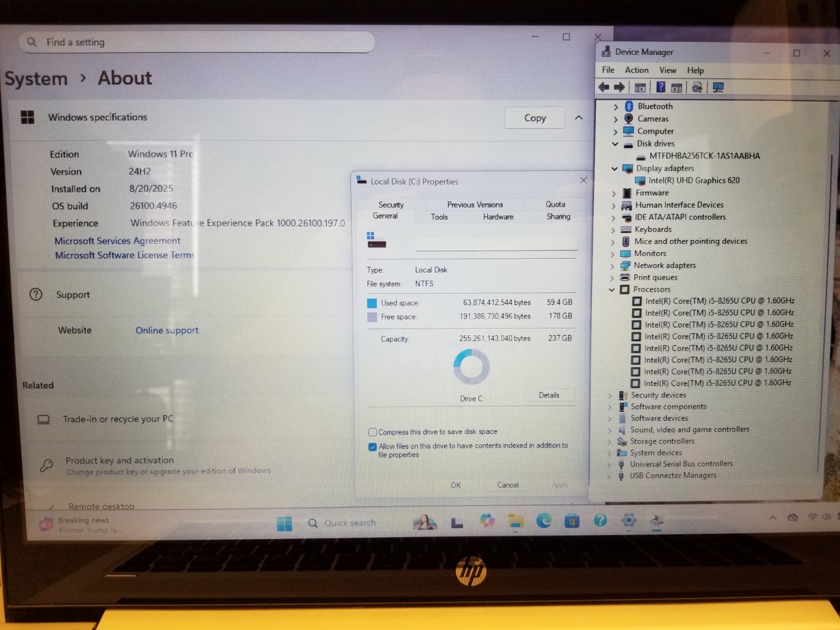Viewport: 840px width, 630px height.
Task: Click Cancel in Local Disk Properties
Action: click(508, 485)
